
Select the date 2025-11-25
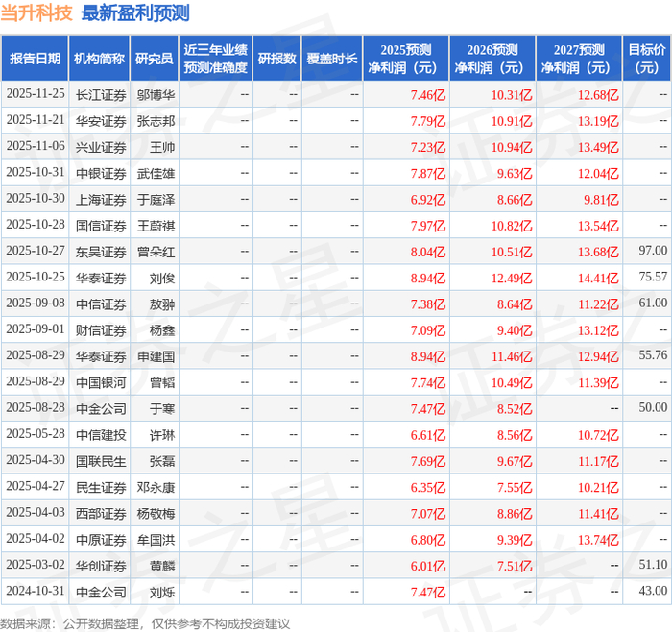36,94
